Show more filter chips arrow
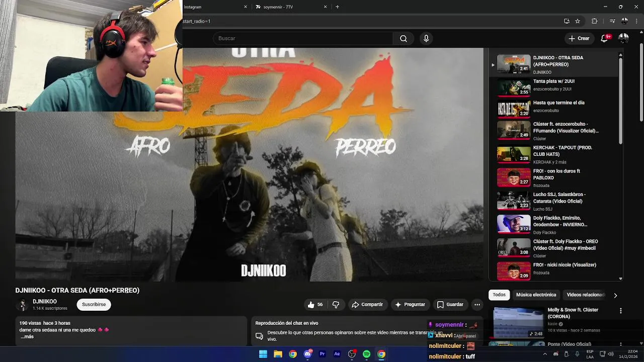 615,295
